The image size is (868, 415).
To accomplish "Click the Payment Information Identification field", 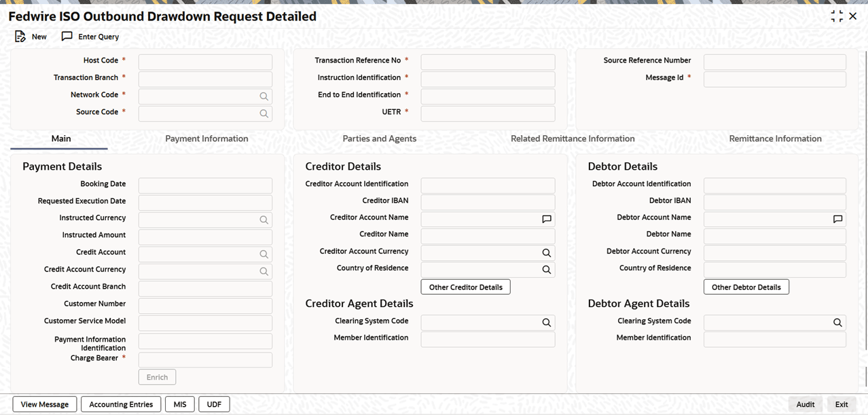I will coord(205,341).
